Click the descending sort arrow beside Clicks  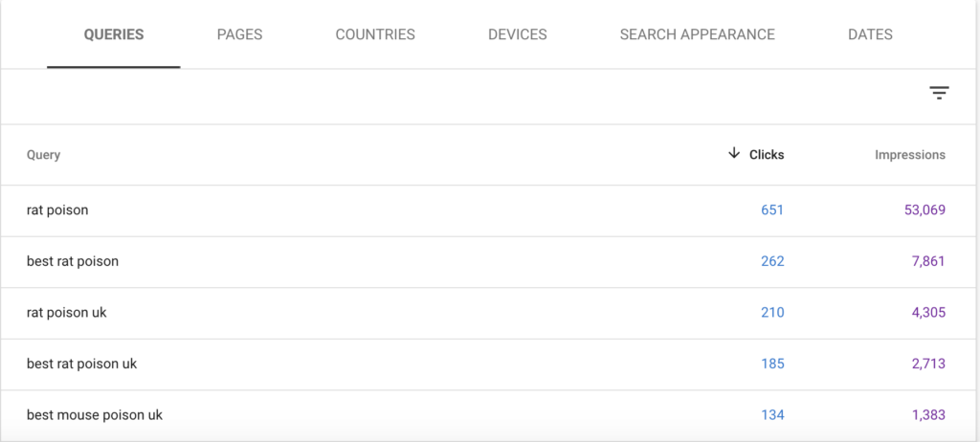[x=734, y=154]
